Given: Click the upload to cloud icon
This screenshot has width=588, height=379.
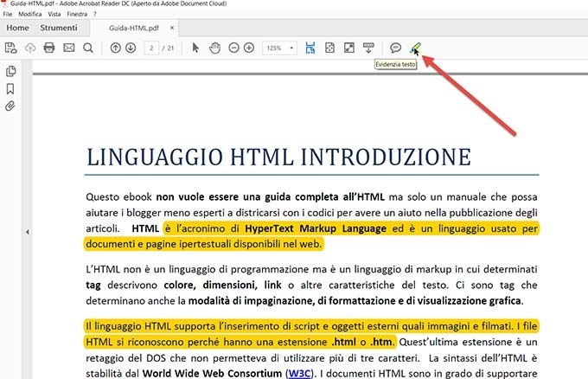Looking at the screenshot, I should [x=30, y=48].
